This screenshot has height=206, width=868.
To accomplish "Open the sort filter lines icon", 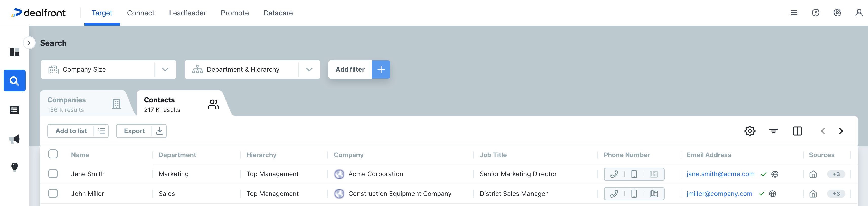I will [x=774, y=131].
